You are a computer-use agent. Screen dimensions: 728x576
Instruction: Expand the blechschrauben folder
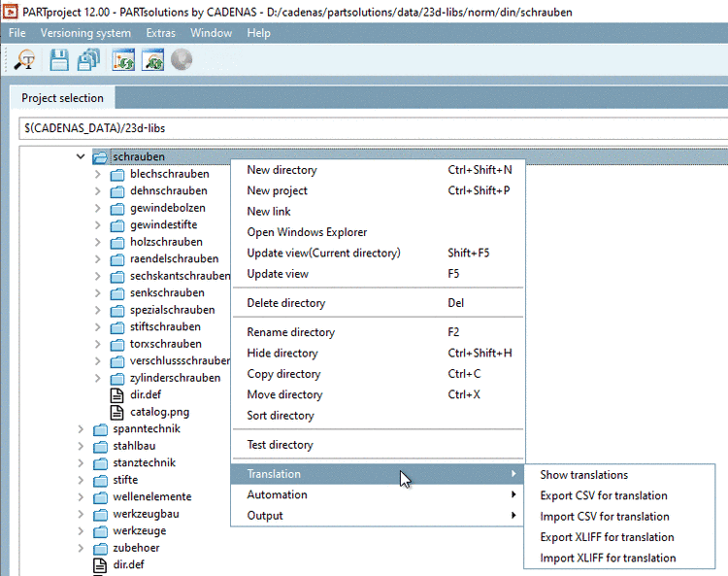click(97, 174)
